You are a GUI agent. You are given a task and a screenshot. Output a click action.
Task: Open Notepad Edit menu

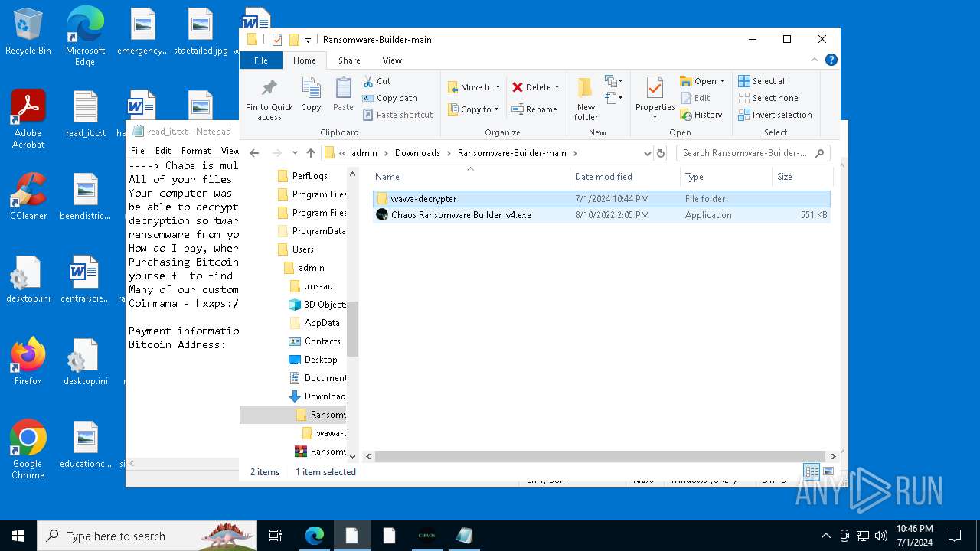[x=163, y=151]
